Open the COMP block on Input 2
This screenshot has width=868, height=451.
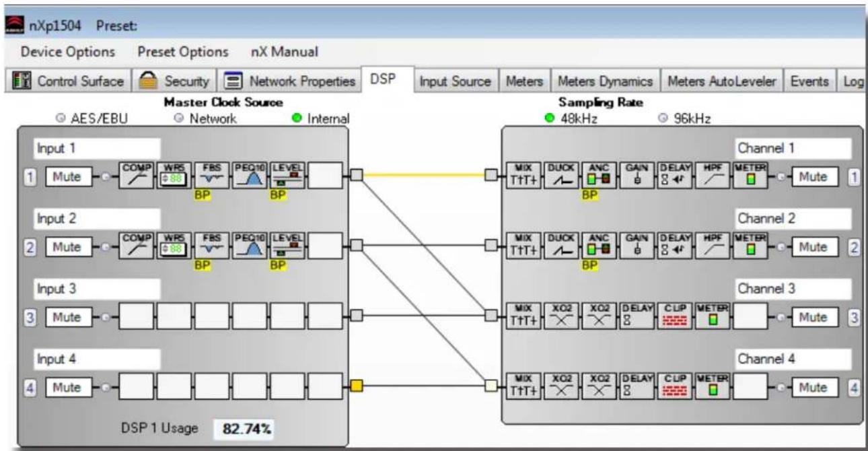[137, 246]
